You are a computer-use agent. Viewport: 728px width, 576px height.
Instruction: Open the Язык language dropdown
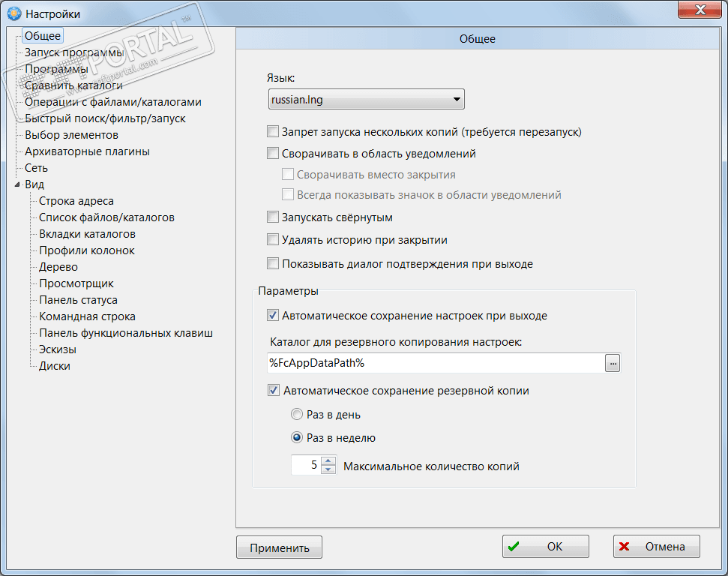point(367,100)
